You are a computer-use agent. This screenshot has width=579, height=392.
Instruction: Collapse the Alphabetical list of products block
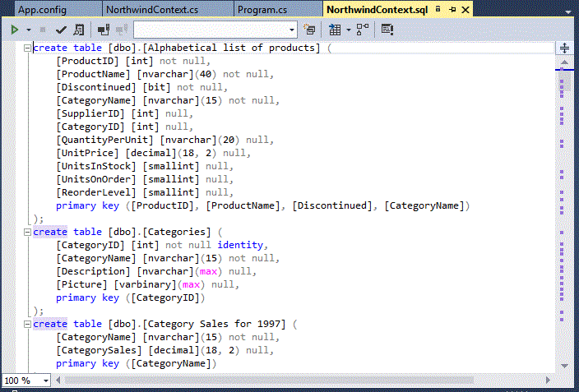click(27, 48)
